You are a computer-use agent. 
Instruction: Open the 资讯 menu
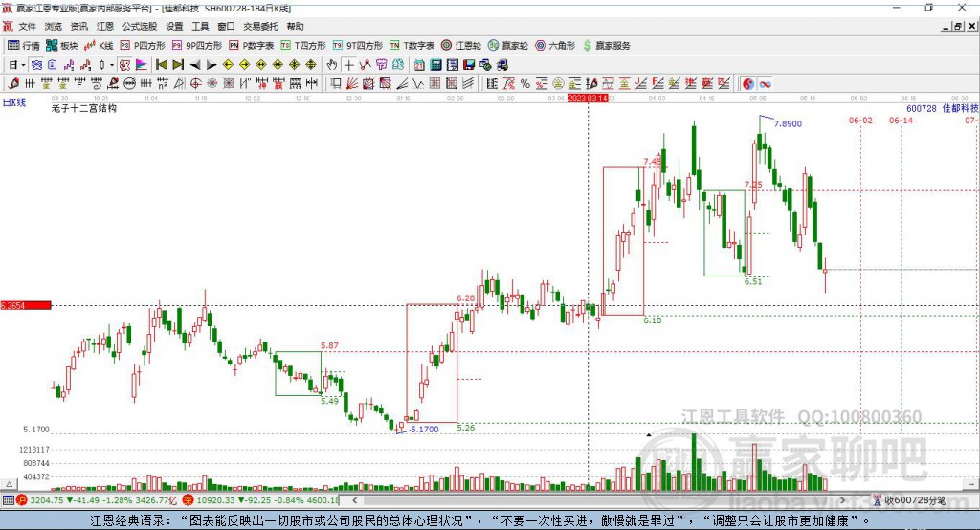point(78,26)
